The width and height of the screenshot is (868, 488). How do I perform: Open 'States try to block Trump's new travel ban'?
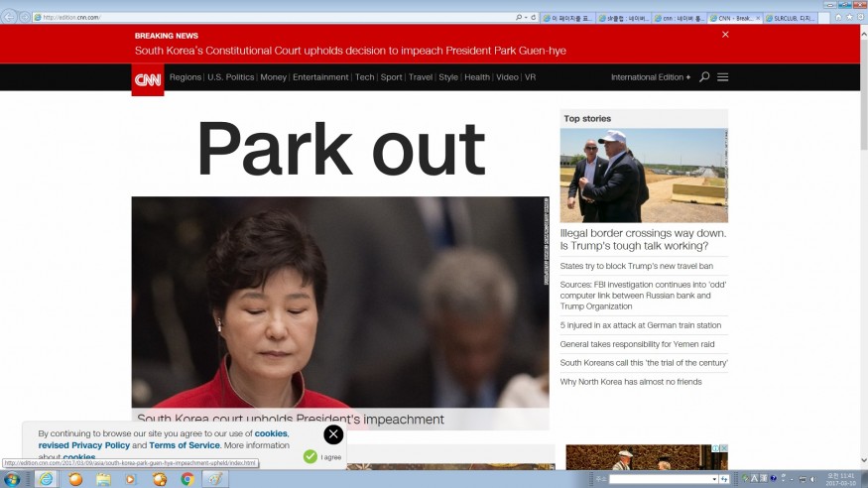click(636, 266)
